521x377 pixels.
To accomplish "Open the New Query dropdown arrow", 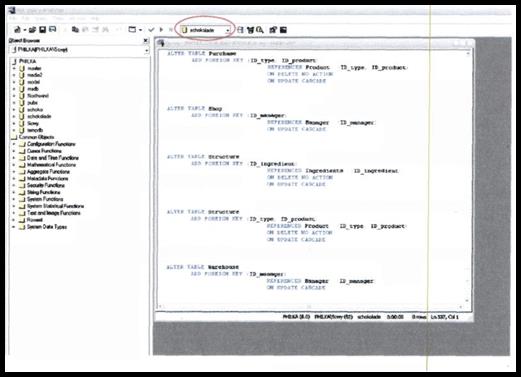I will pyautogui.click(x=25, y=30).
